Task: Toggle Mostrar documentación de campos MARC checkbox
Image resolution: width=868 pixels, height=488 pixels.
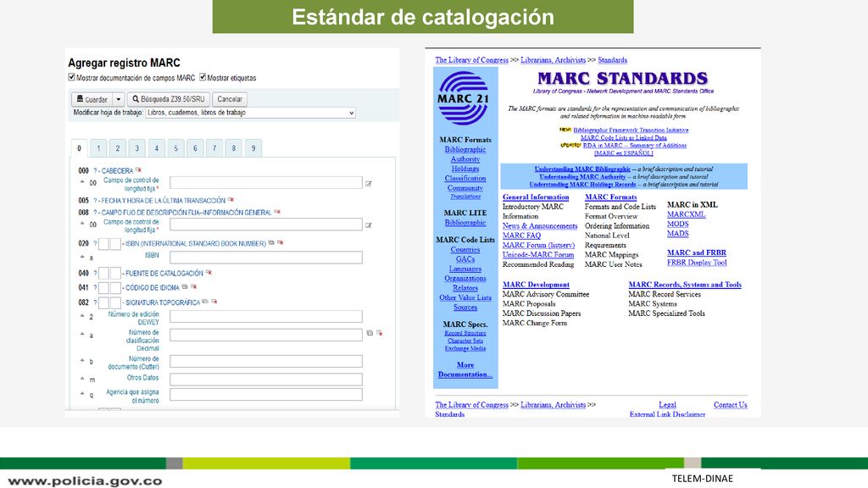Action: [71, 77]
